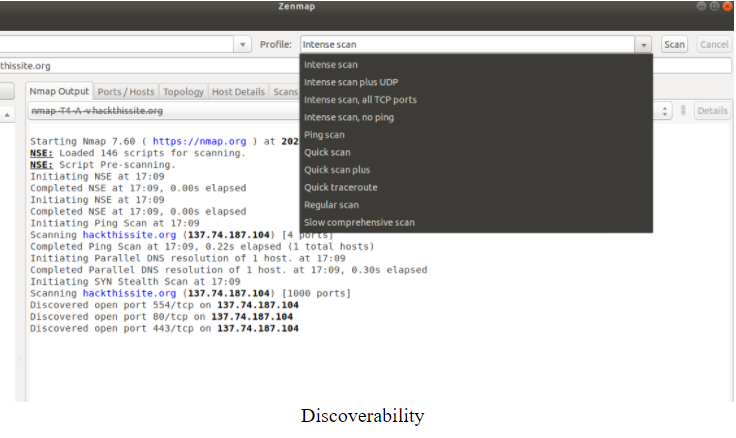
Task: Click the Zenmap window close button
Action: pyautogui.click(x=728, y=7)
